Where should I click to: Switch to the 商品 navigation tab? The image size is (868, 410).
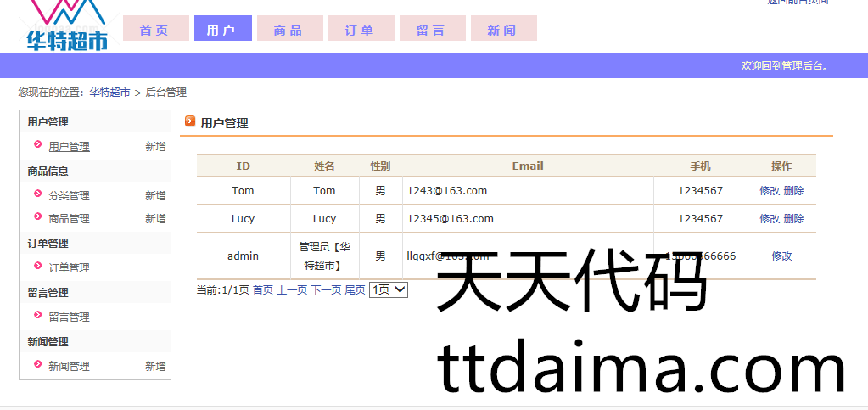point(288,30)
